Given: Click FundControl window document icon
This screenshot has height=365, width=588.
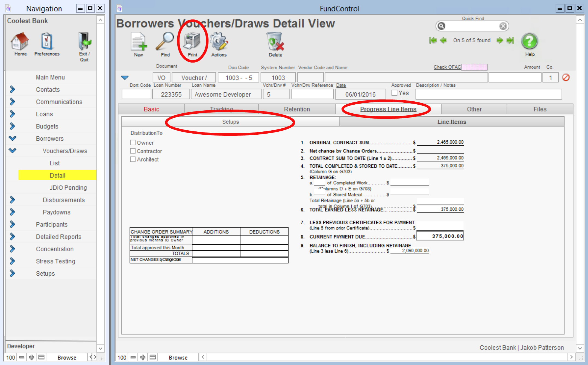Looking at the screenshot, I should point(119,8).
